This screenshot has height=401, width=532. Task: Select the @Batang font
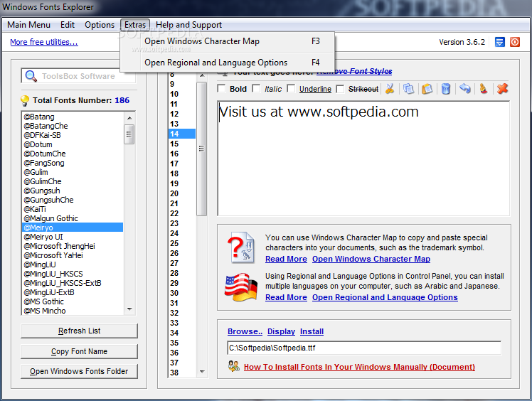pyautogui.click(x=73, y=117)
